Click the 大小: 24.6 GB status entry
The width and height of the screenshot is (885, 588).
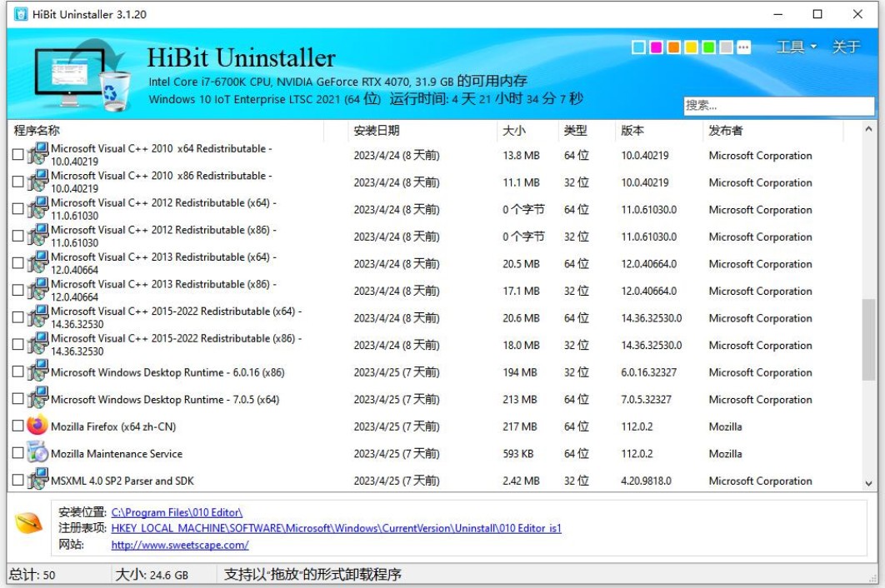tap(152, 575)
